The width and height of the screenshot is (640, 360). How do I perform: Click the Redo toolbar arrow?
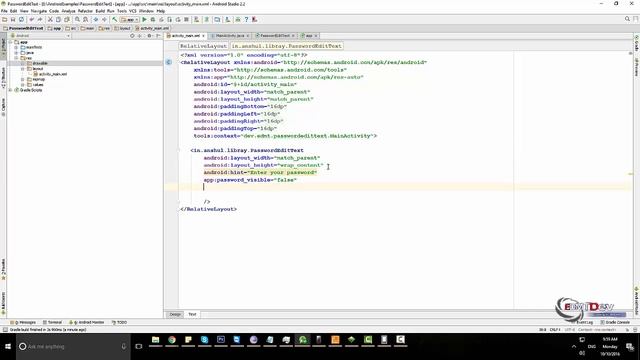[x=40, y=19]
